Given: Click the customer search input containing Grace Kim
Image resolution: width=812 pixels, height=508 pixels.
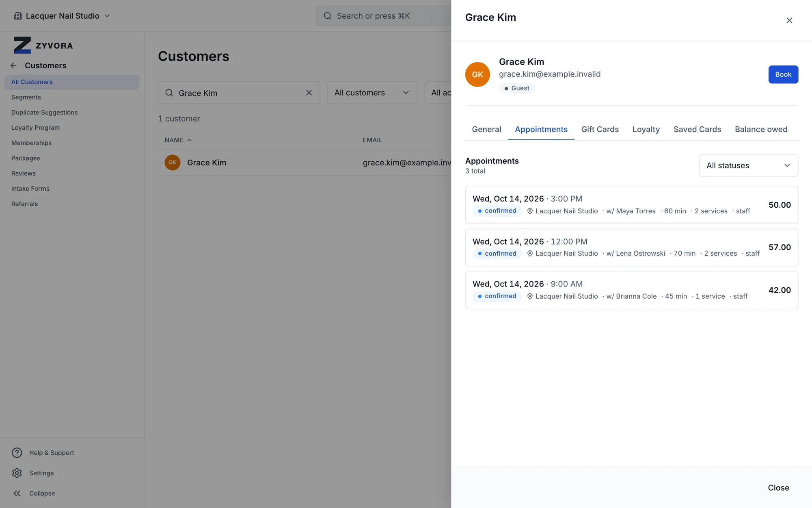Looking at the screenshot, I should pos(239,93).
